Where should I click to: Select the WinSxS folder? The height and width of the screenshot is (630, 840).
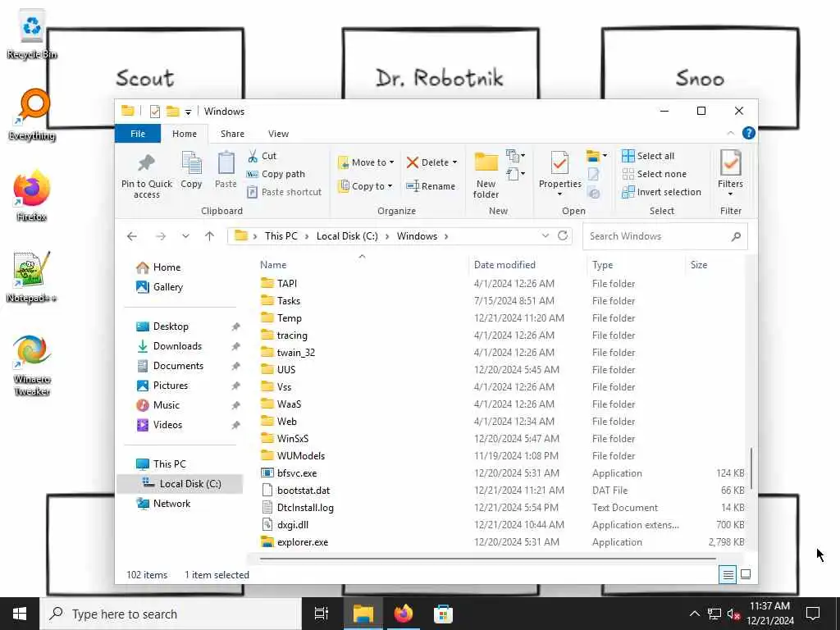tap(285, 439)
